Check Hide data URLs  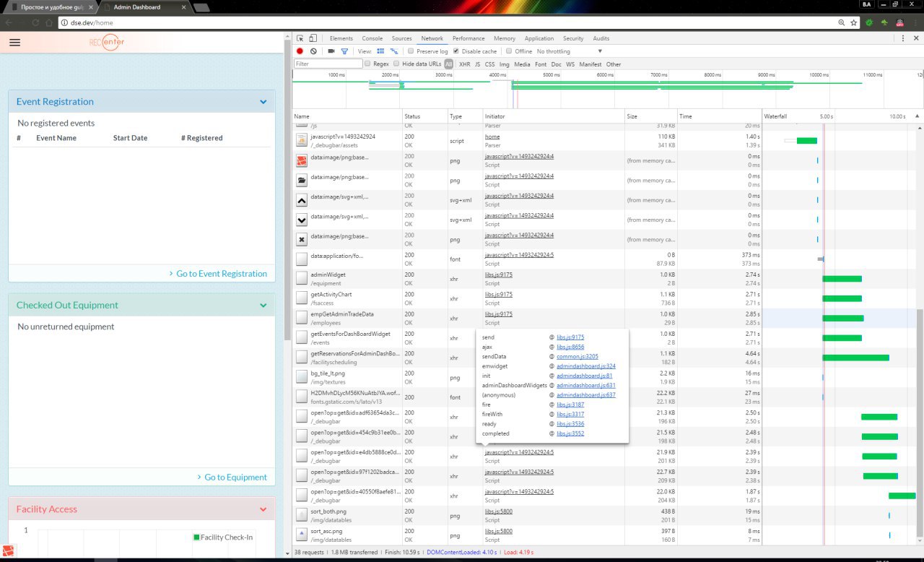point(397,64)
